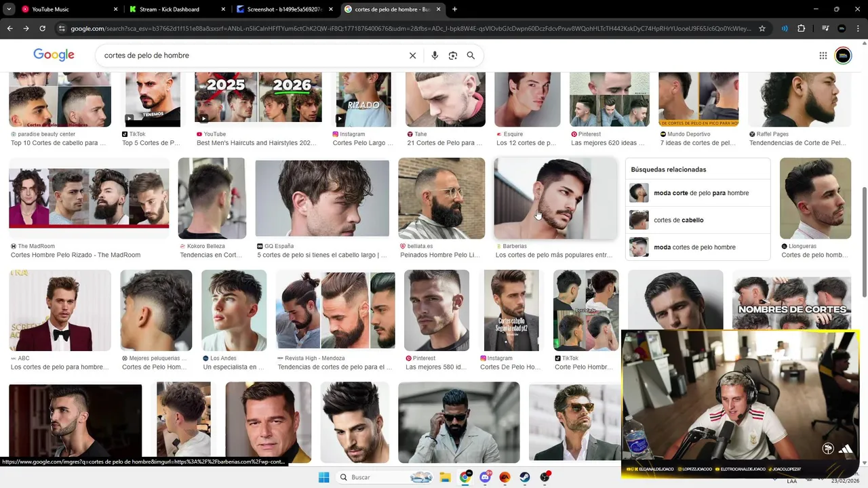Screen dimensions: 868x488
Task: Open OBS Studio from the taskbar
Action: click(545, 477)
